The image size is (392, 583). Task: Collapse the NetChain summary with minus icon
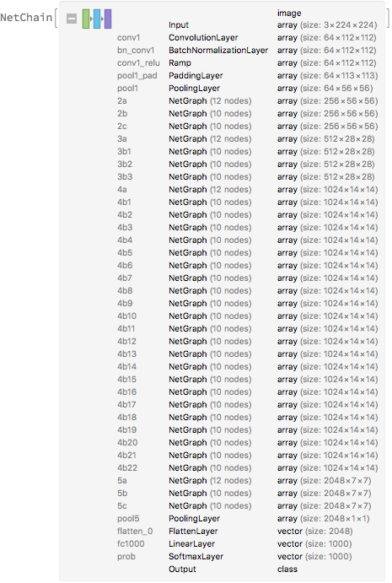click(72, 19)
